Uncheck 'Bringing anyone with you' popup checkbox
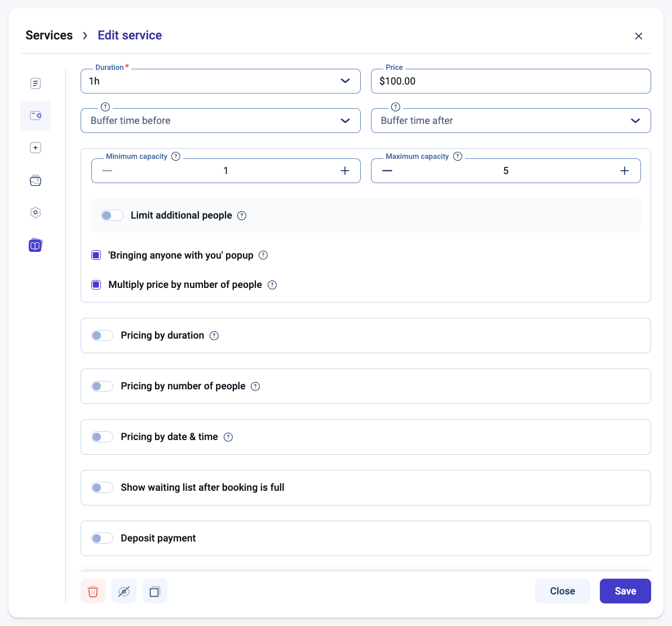The image size is (672, 626). [96, 255]
